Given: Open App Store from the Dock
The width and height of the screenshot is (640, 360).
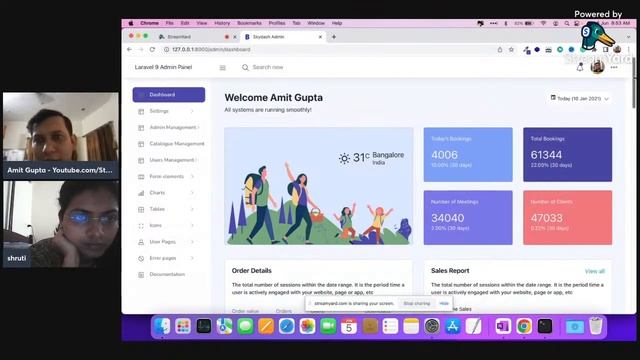Looking at the screenshot, I should 453,327.
